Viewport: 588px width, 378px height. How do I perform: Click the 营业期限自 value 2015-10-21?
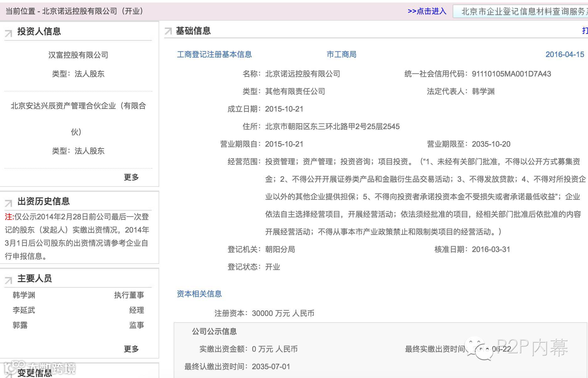pos(284,144)
